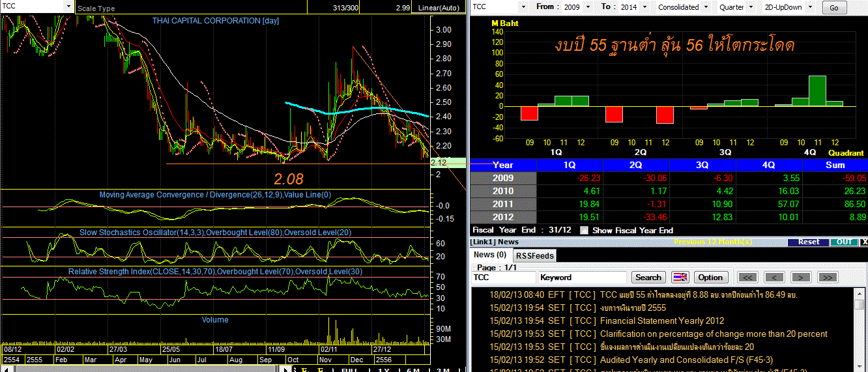Click the Scale Type label
Viewport: 868px width, 372px height.
click(x=96, y=8)
